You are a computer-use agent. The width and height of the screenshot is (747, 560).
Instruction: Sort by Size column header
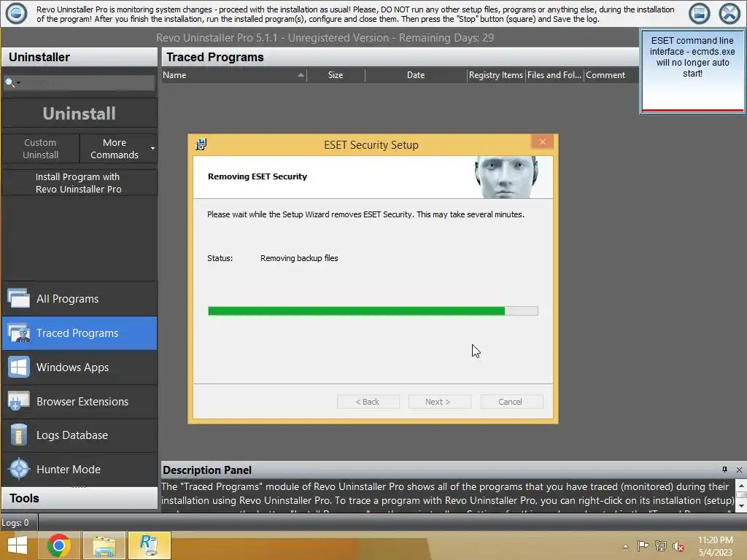[336, 75]
